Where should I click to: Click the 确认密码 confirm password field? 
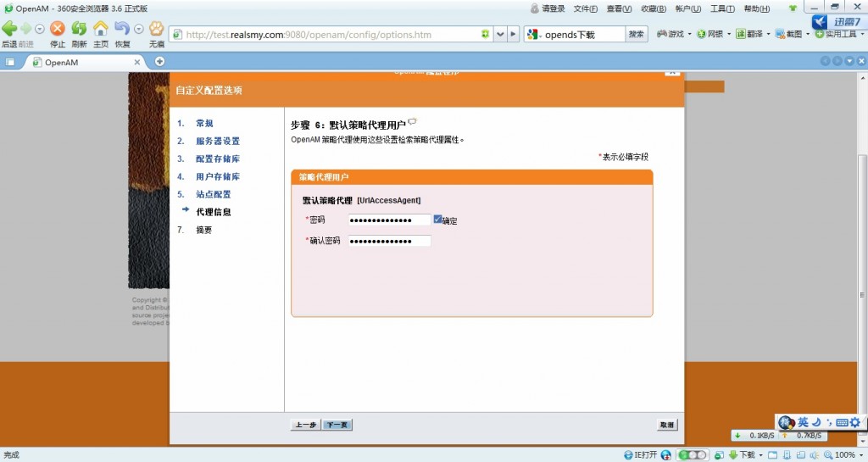(x=389, y=241)
